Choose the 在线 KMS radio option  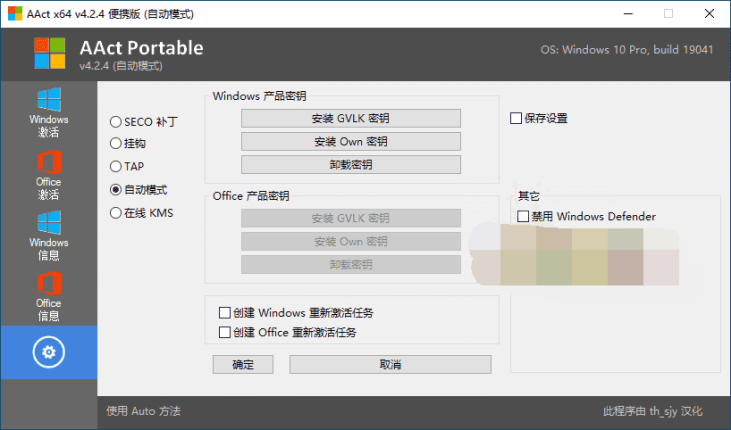116,213
